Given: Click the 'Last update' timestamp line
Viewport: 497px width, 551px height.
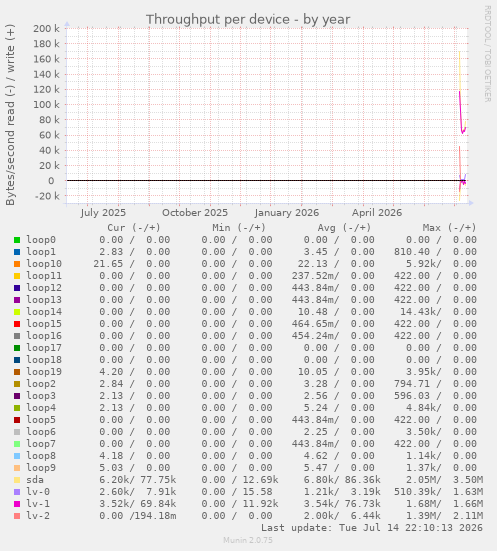Looking at the screenshot, I should coord(372,528).
